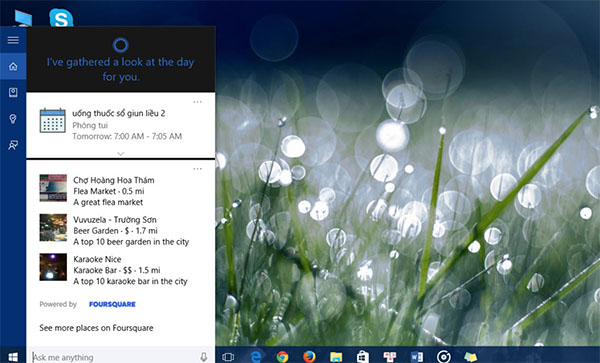The image size is (600, 363).
Task: Open Microsoft Word from taskbar
Action: [x=416, y=357]
